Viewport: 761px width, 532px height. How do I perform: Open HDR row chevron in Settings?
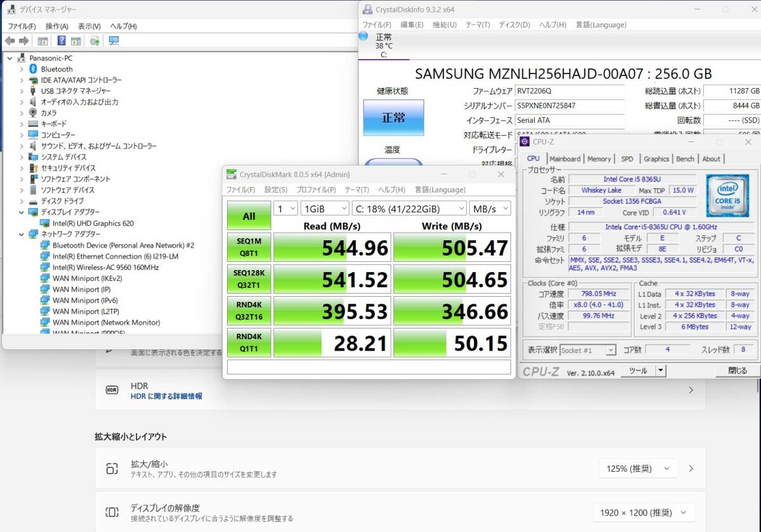(691, 391)
